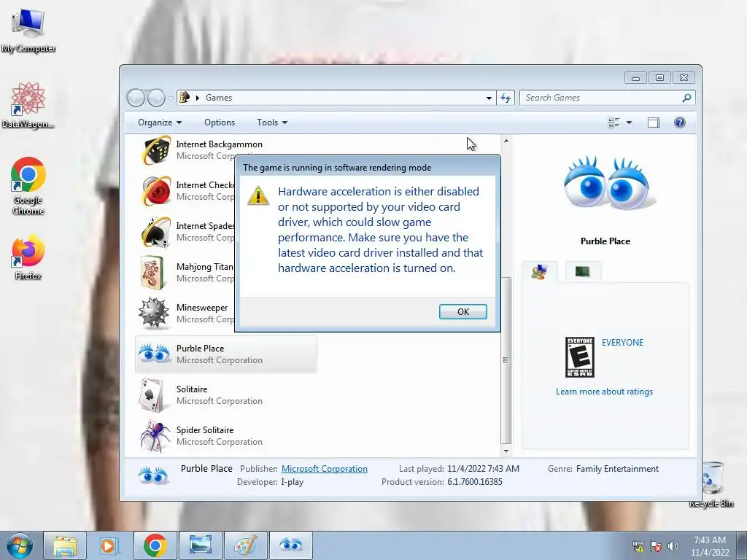Expand the breadcrumb arrow before Games
This screenshot has height=560, width=747.
click(x=197, y=98)
